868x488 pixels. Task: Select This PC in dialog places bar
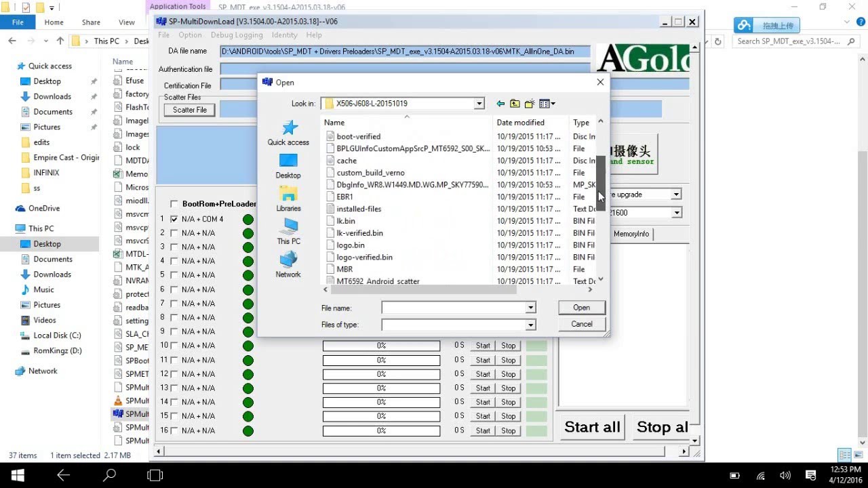288,232
